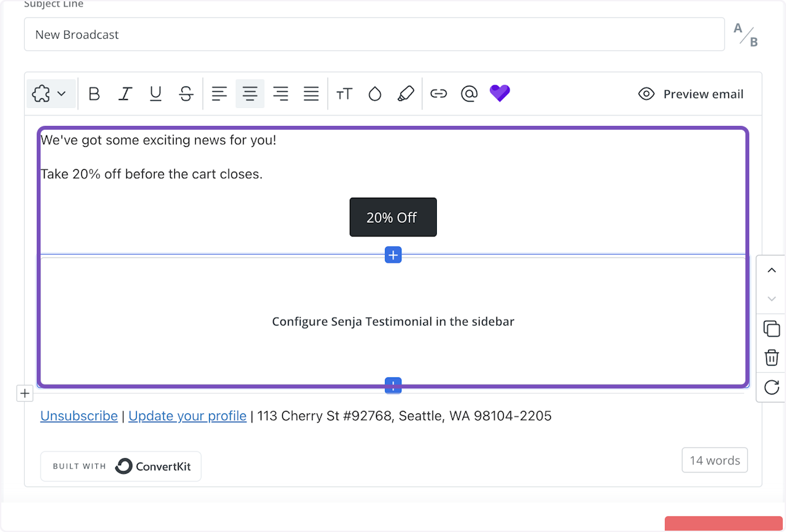The image size is (786, 532).
Task: Click the New Broadcast subject line field
Action: 373,34
